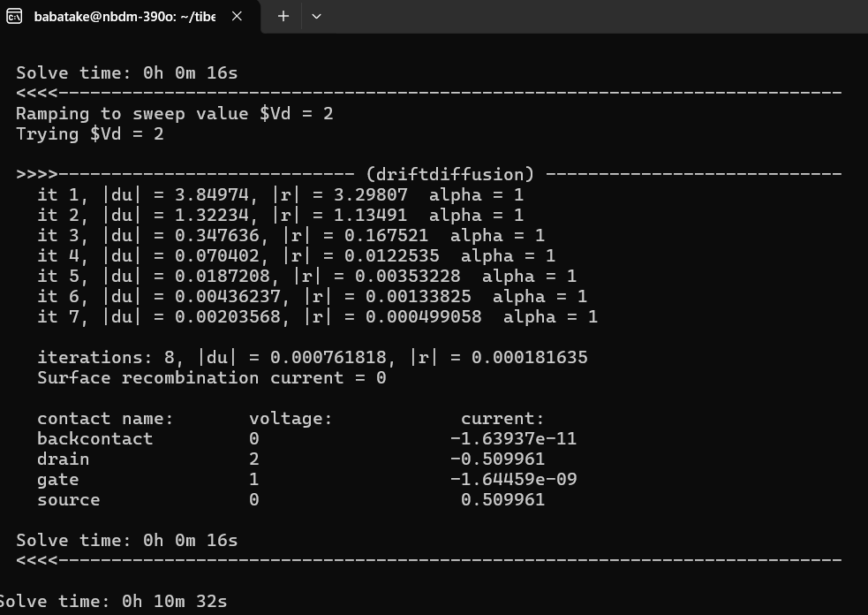Click the drain voltage value 2
The width and height of the screenshot is (868, 615).
click(254, 459)
